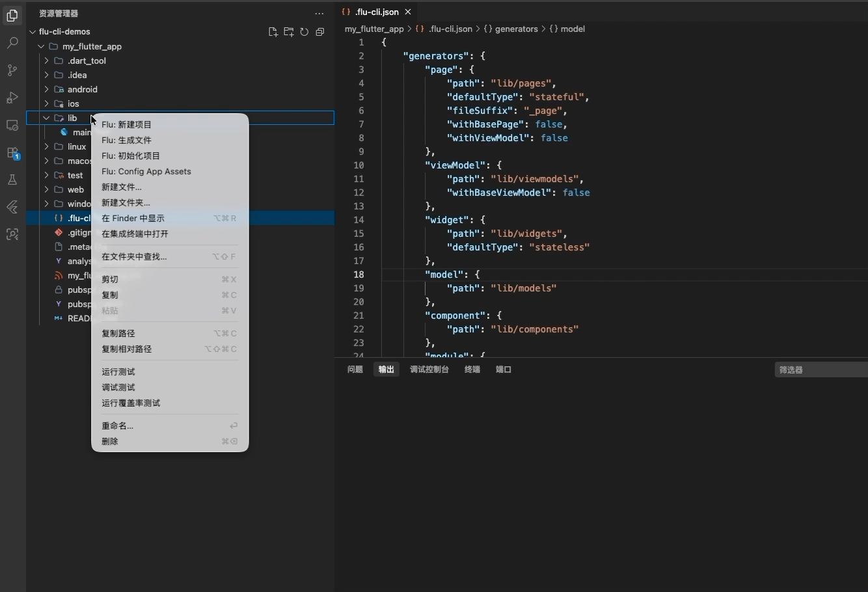Collapse the lib folder
The width and height of the screenshot is (868, 592).
pyautogui.click(x=46, y=118)
